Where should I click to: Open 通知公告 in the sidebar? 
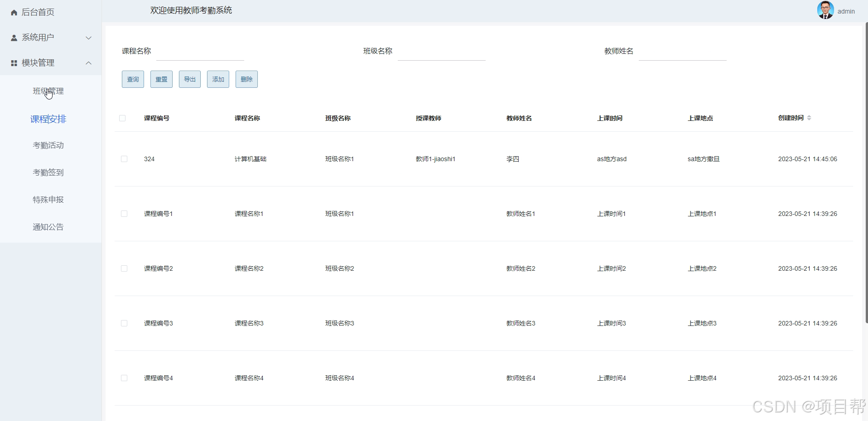(x=48, y=227)
